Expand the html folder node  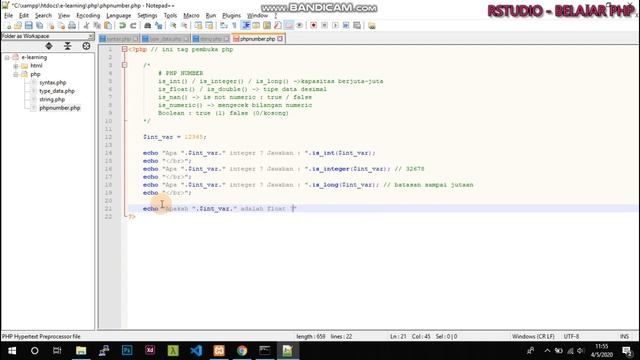pyautogui.click(x=16, y=66)
